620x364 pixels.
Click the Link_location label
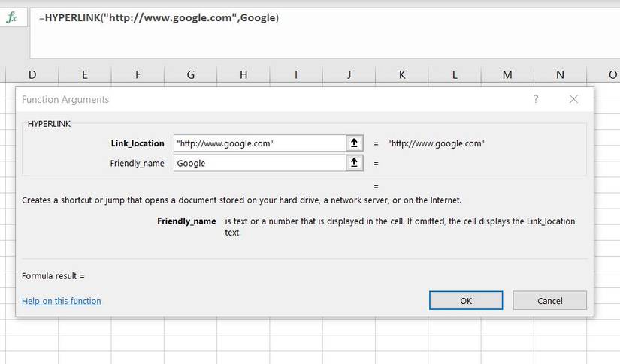(x=138, y=143)
